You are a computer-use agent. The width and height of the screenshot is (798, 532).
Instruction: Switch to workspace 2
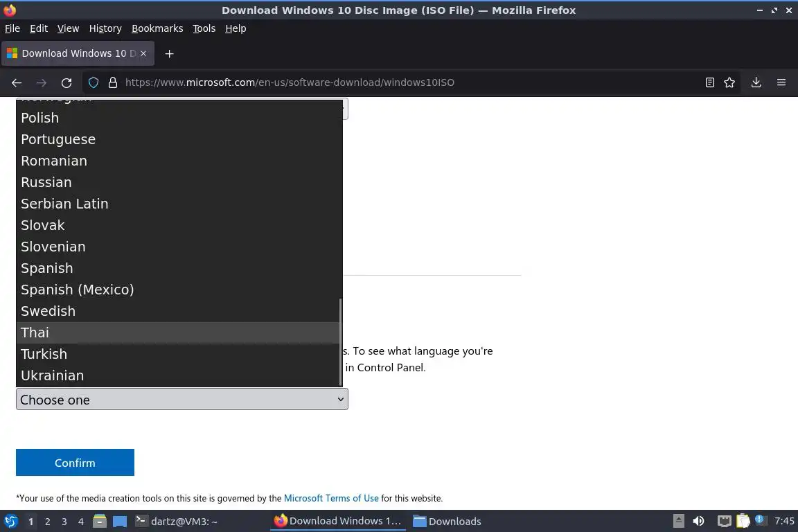[47, 522]
